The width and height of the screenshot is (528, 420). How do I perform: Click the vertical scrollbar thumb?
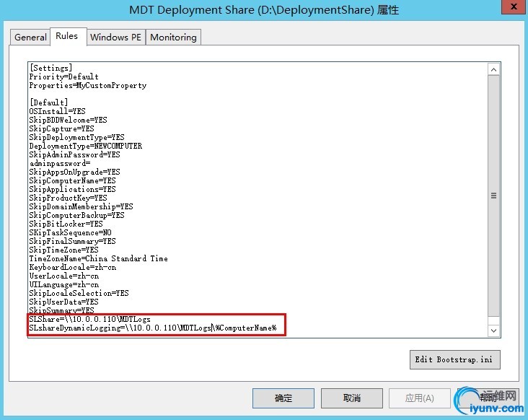pyautogui.click(x=493, y=196)
